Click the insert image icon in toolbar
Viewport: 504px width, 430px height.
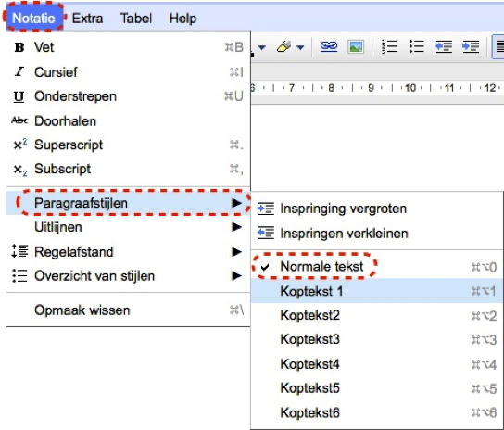pos(356,47)
